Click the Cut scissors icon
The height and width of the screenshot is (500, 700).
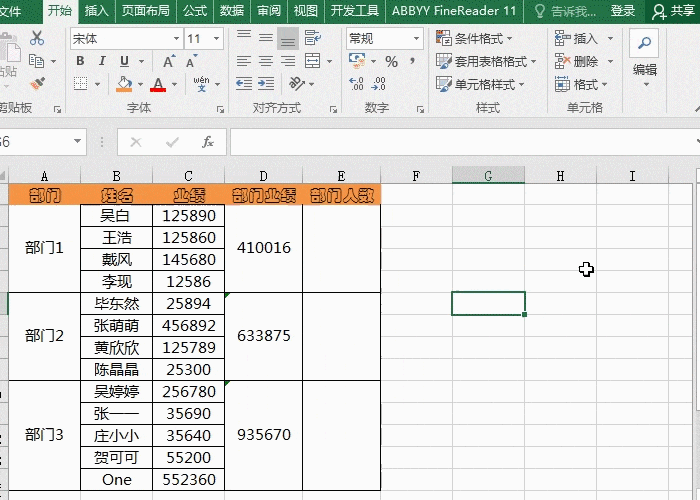[37, 38]
